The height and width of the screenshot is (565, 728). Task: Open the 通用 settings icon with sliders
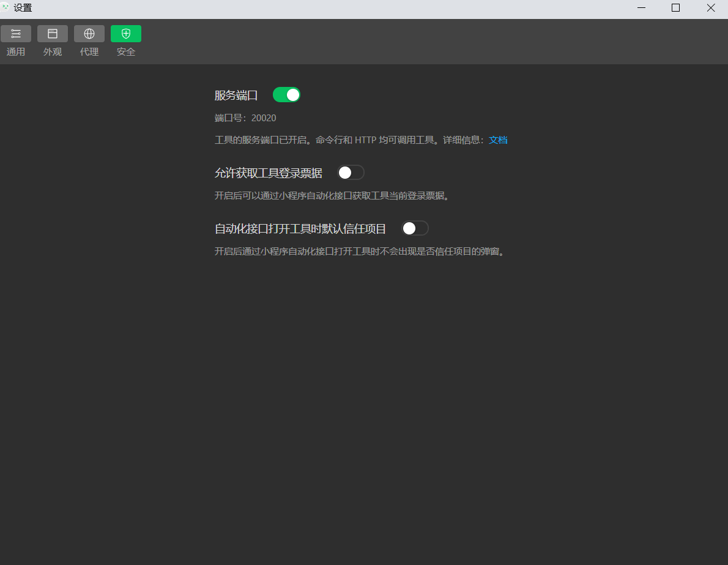pyautogui.click(x=16, y=34)
